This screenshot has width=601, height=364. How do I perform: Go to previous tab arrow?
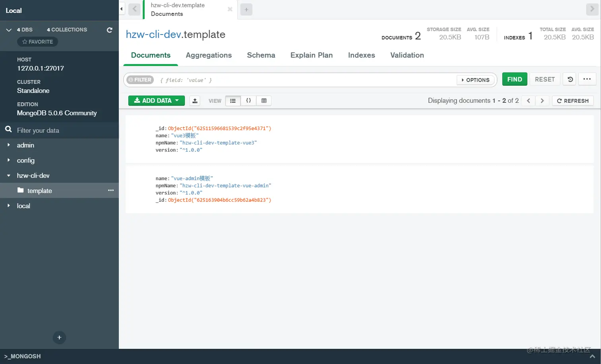point(134,9)
